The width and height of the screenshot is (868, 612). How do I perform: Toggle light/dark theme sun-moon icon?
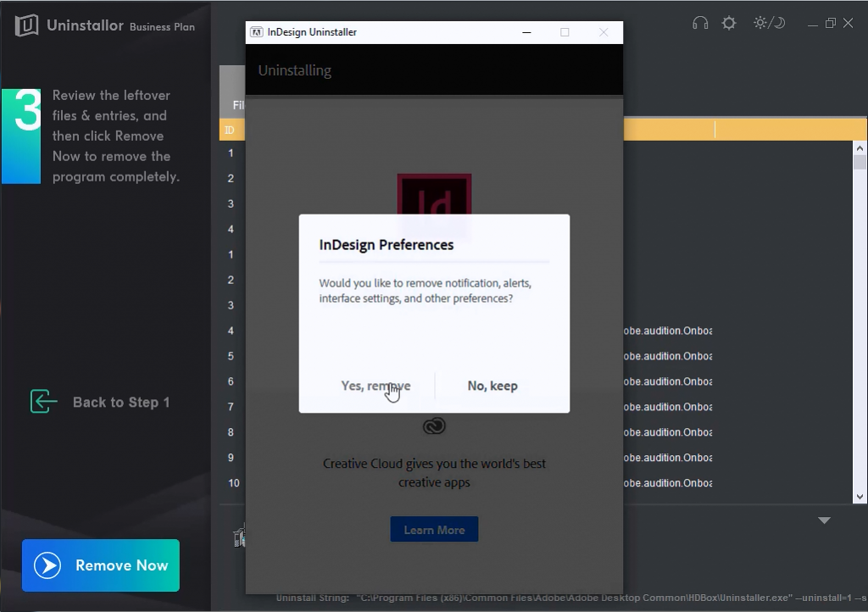pyautogui.click(x=769, y=23)
